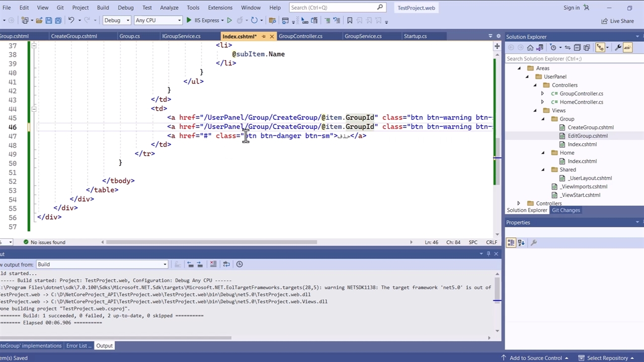Open the Extensions menu
This screenshot has height=362, width=644.
(220, 8)
